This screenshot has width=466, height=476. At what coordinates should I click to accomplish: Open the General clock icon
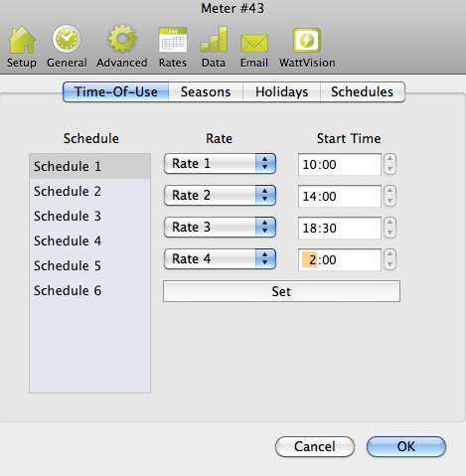(x=67, y=39)
